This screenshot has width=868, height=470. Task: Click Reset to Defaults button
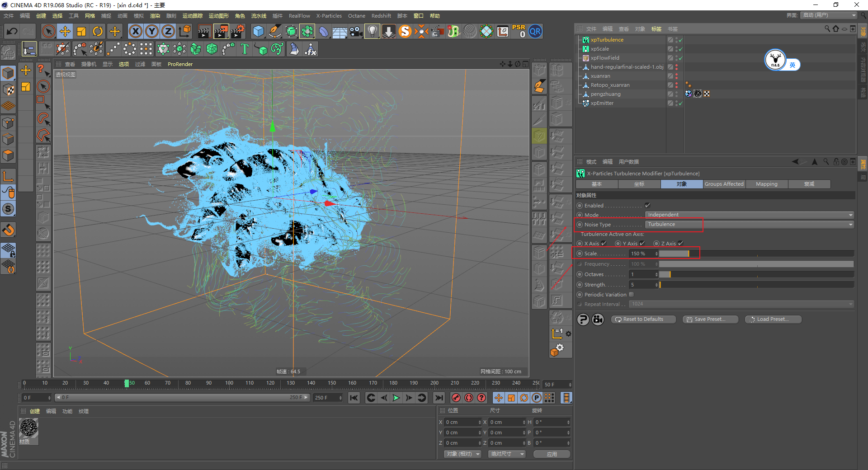click(643, 320)
